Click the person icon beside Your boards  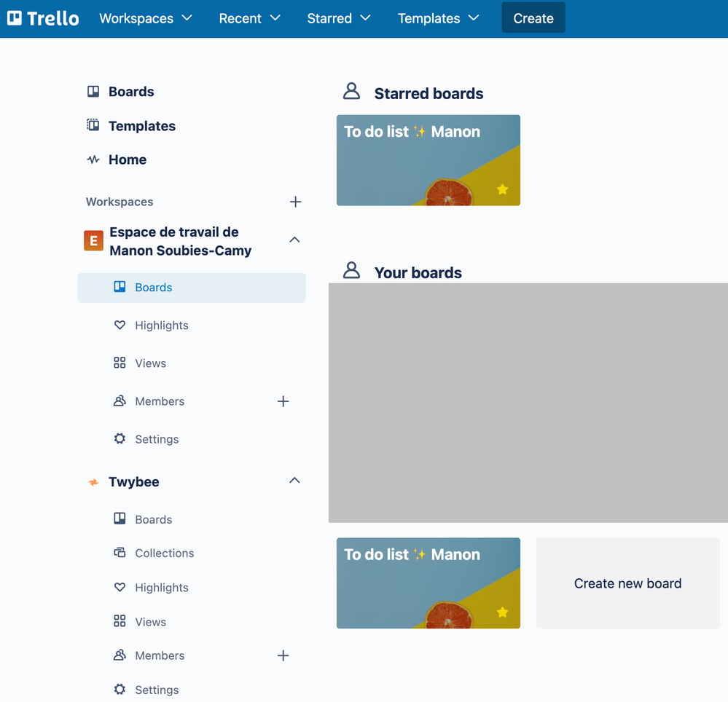[x=351, y=270]
